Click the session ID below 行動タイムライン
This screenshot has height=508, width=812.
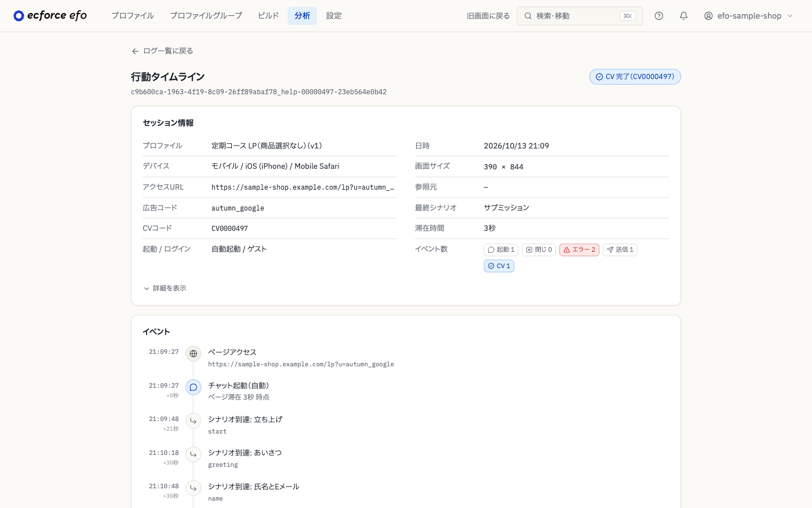pyautogui.click(x=259, y=92)
